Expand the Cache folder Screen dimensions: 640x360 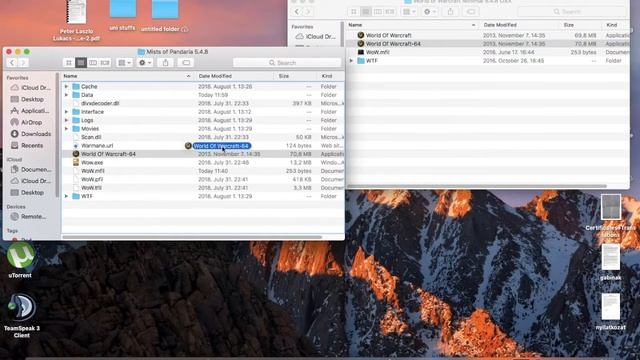(67, 87)
